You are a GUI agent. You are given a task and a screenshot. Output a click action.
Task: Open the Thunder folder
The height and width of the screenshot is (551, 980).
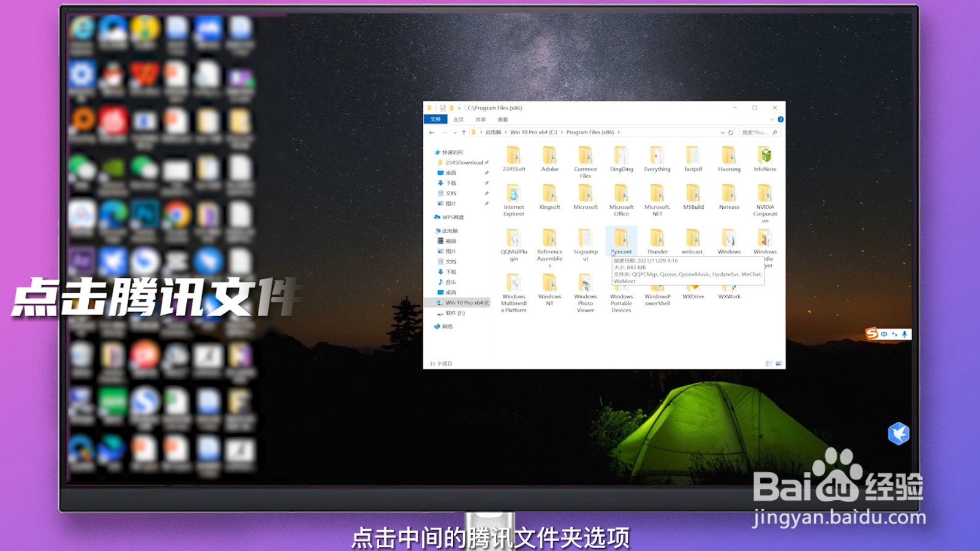click(657, 241)
